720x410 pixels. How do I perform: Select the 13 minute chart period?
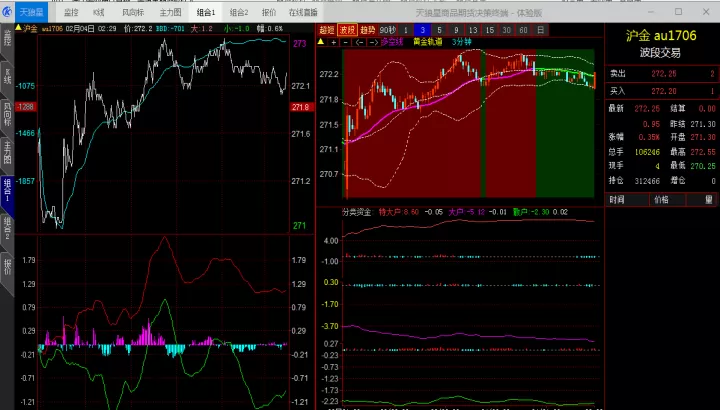473,30
